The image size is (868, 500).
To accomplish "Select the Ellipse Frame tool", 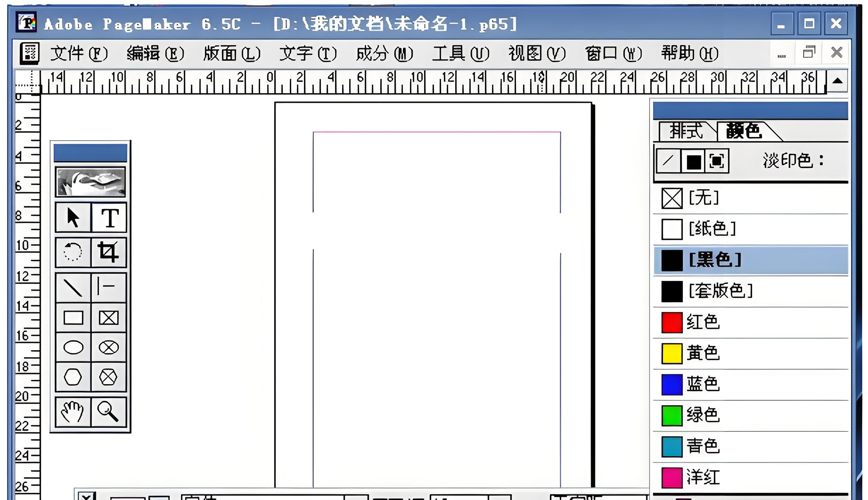I will point(108,348).
